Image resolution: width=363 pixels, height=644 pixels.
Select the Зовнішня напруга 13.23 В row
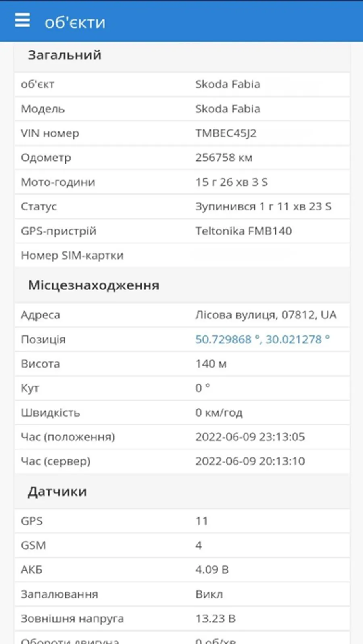tap(181, 619)
